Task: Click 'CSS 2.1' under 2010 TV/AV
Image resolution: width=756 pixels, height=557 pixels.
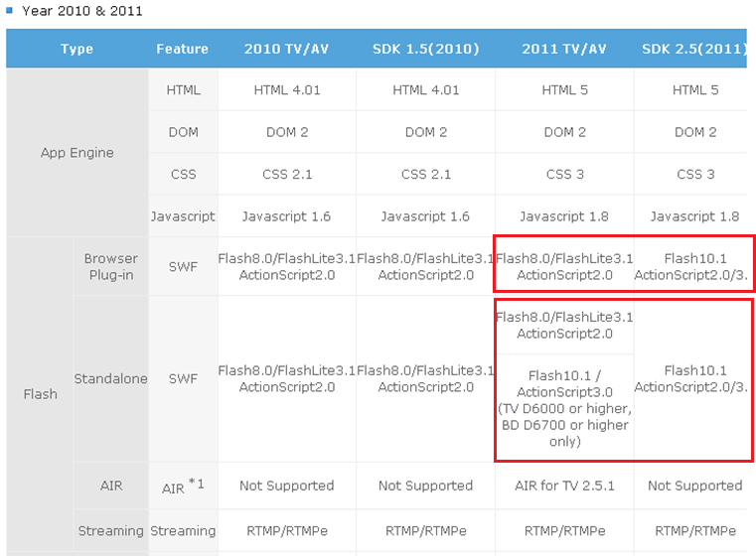Action: click(287, 174)
